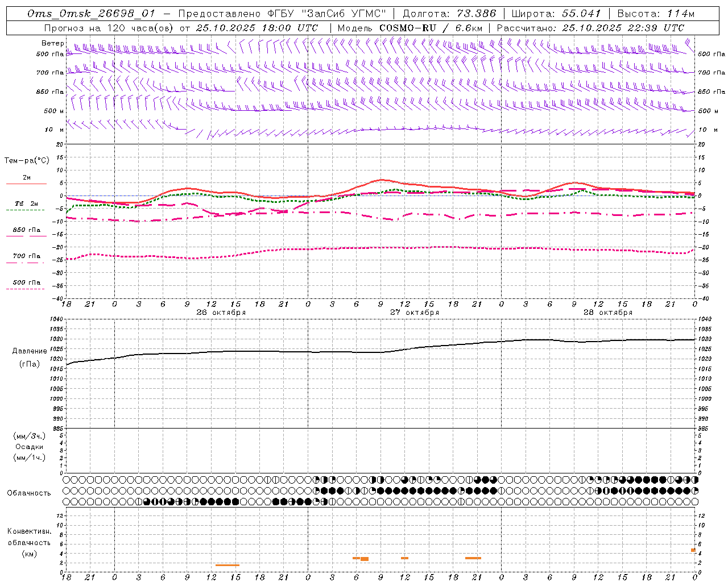Viewport: 728px width, 582px height.
Task: Click the orange convective bar at the chart's final hour
Action: click(x=693, y=550)
